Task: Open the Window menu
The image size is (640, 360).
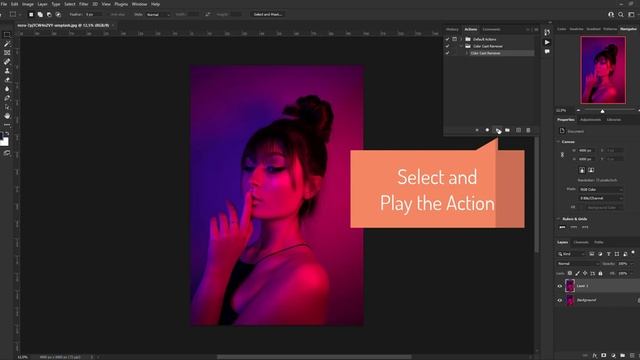Action: 139,4
